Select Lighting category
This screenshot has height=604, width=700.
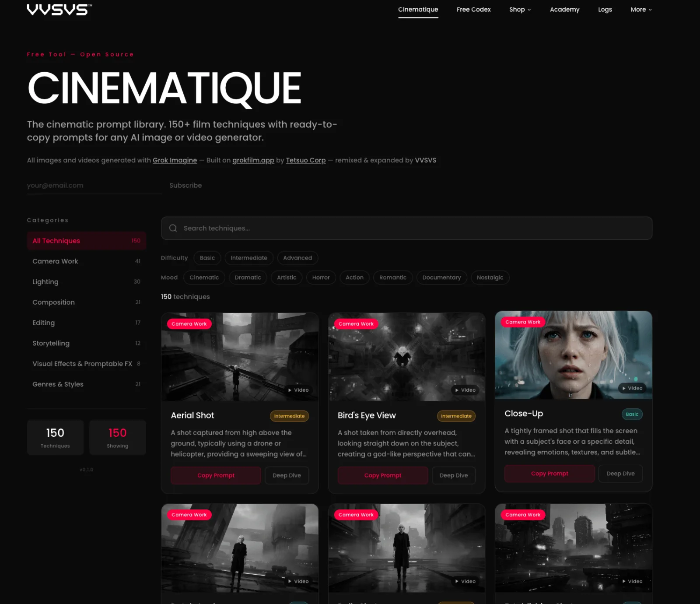click(x=87, y=282)
